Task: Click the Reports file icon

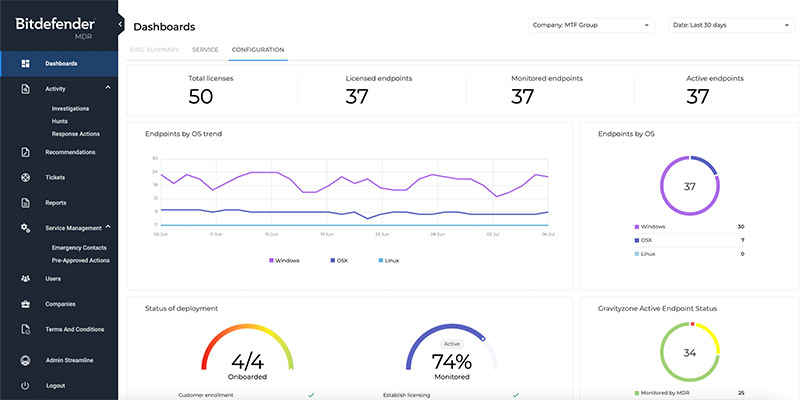Action: (x=25, y=203)
